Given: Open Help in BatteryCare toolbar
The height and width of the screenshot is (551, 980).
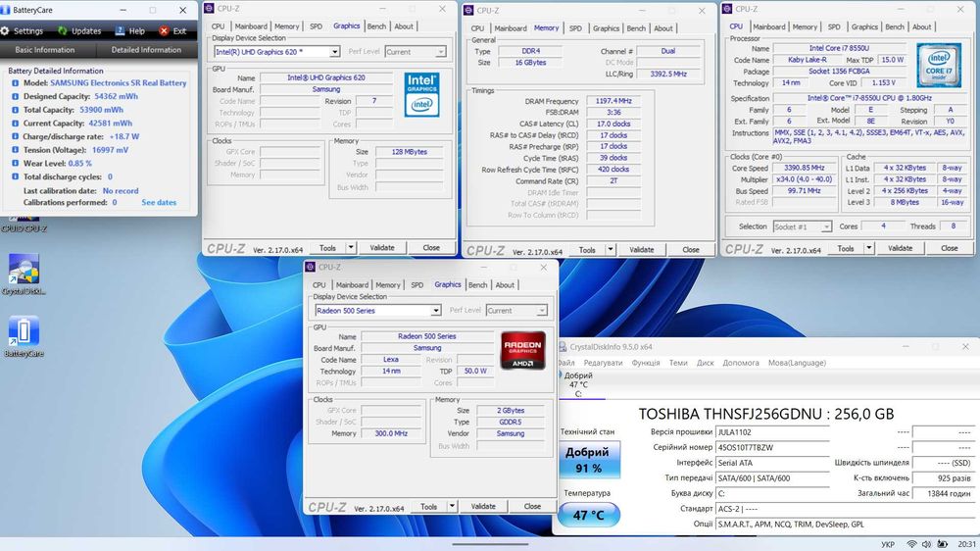Looking at the screenshot, I should point(130,30).
